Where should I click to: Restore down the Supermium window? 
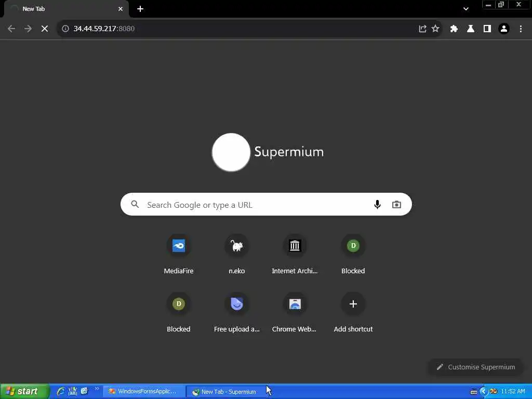pos(501,5)
